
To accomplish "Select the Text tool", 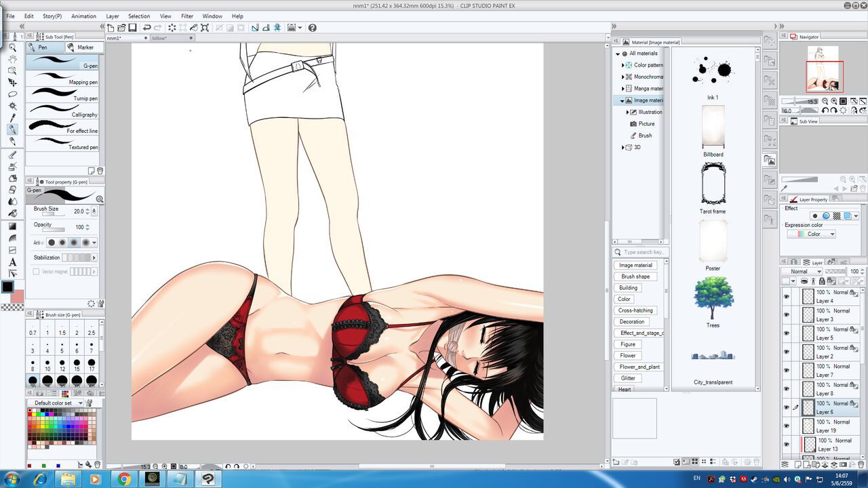I will point(12,262).
